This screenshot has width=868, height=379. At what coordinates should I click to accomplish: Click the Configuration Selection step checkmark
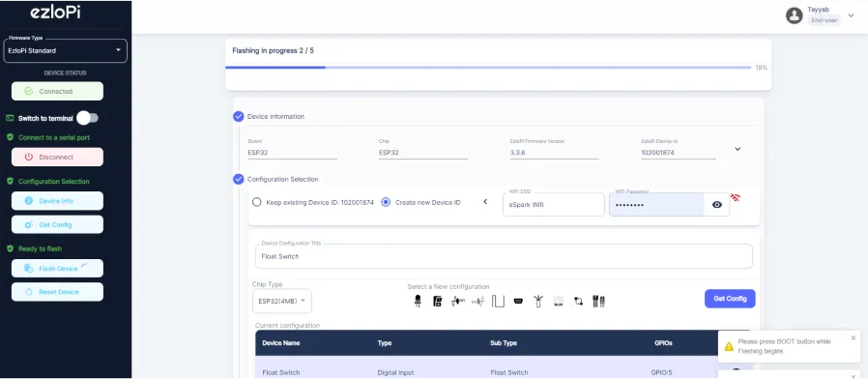[x=238, y=179]
